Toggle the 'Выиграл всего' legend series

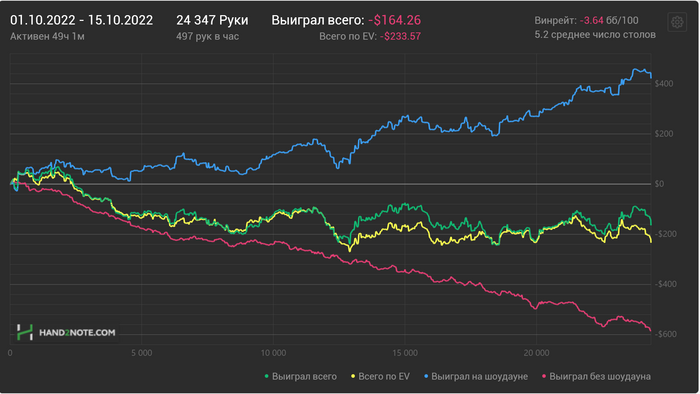(x=301, y=377)
